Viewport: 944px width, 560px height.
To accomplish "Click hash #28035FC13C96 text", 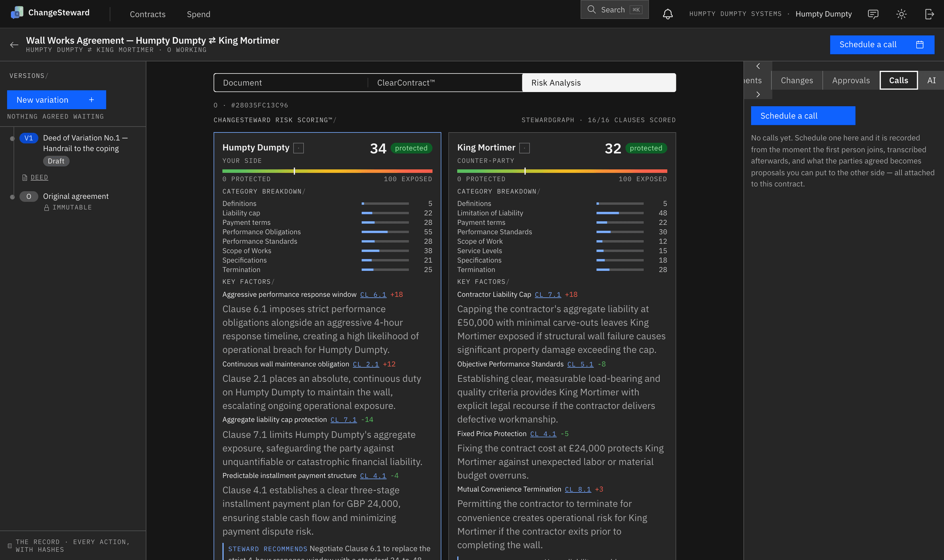I will click(x=259, y=105).
